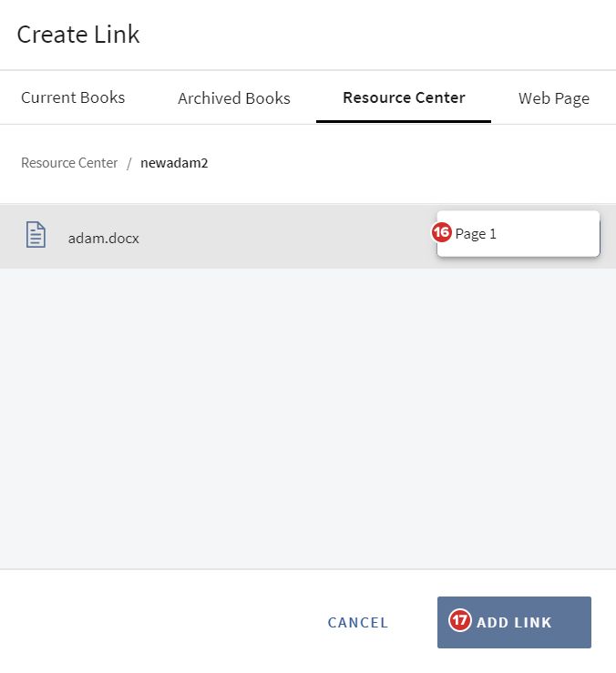Image resolution: width=616 pixels, height=673 pixels.
Task: Choose the Page 1 option
Action: pyautogui.click(x=477, y=234)
